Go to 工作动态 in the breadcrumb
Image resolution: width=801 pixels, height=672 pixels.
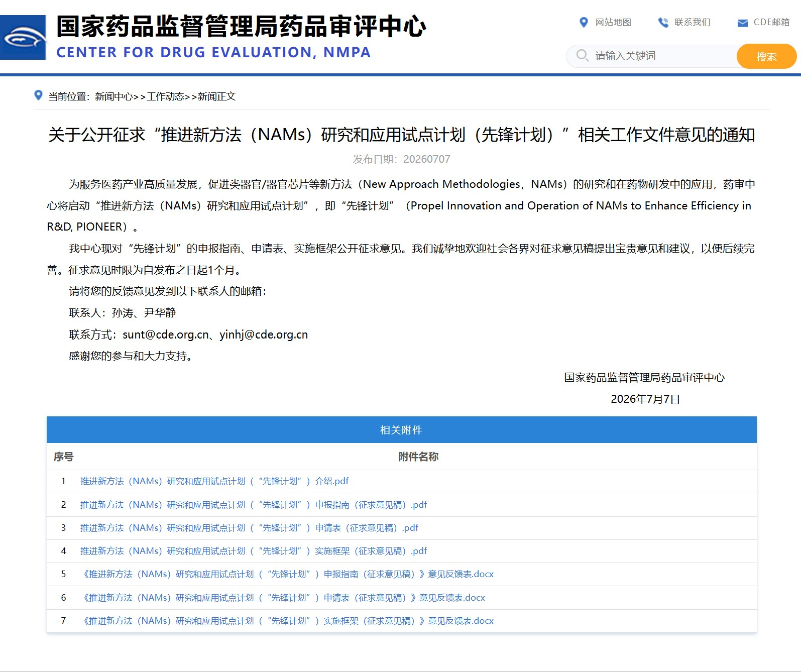tap(165, 96)
